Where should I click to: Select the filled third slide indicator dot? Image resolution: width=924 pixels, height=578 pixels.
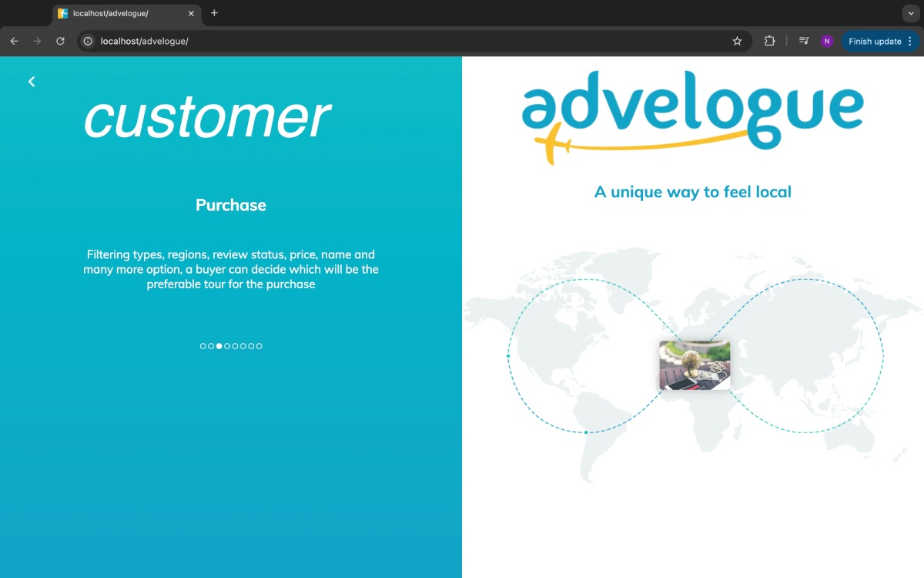(x=219, y=346)
